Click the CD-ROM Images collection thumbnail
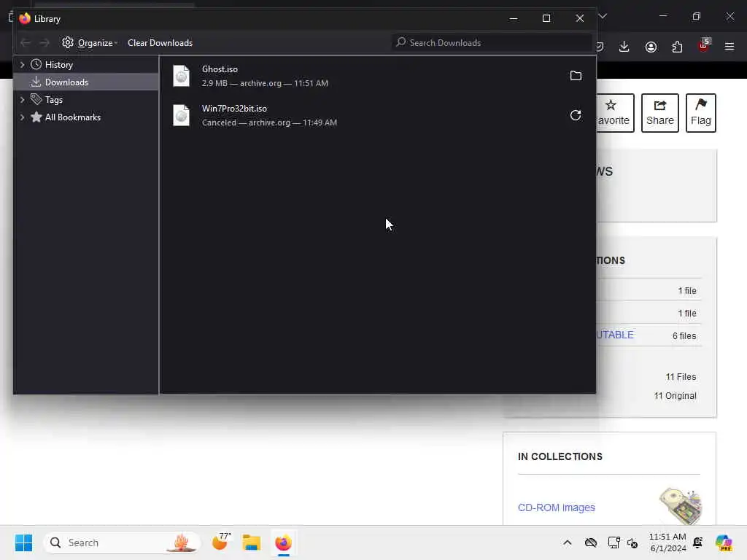Screen dimensions: 747x560 point(681,506)
